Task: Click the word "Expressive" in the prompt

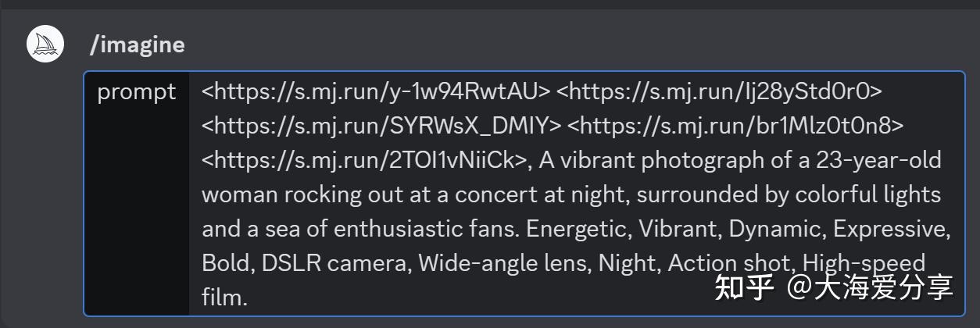Action: 890,229
